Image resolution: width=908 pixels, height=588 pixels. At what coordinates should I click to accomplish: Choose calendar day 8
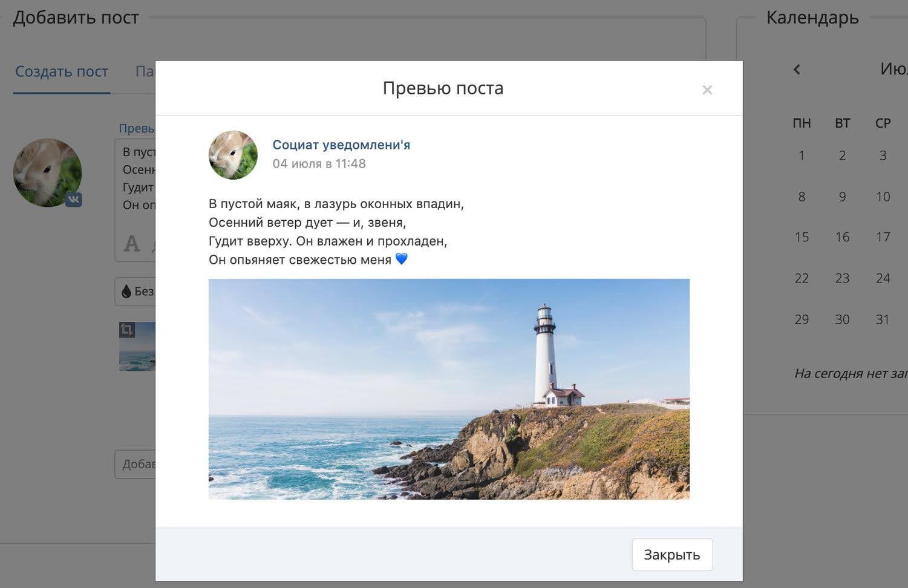(802, 197)
